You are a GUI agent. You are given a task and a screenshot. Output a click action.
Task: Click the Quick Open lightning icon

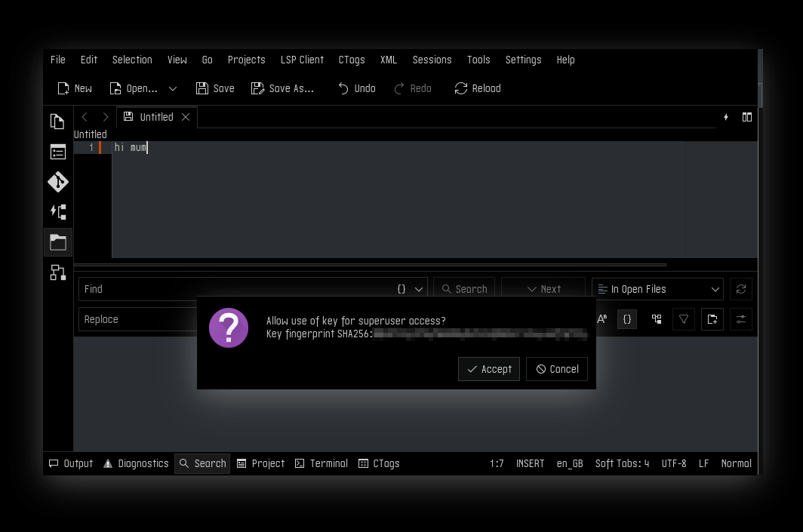(726, 117)
